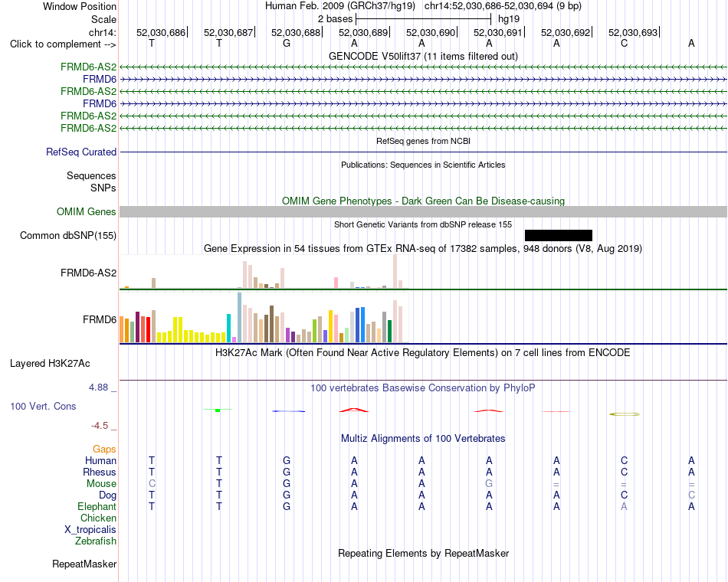
Task: Click the first FRMD6 blue transcript line
Action: pyautogui.click(x=423, y=80)
